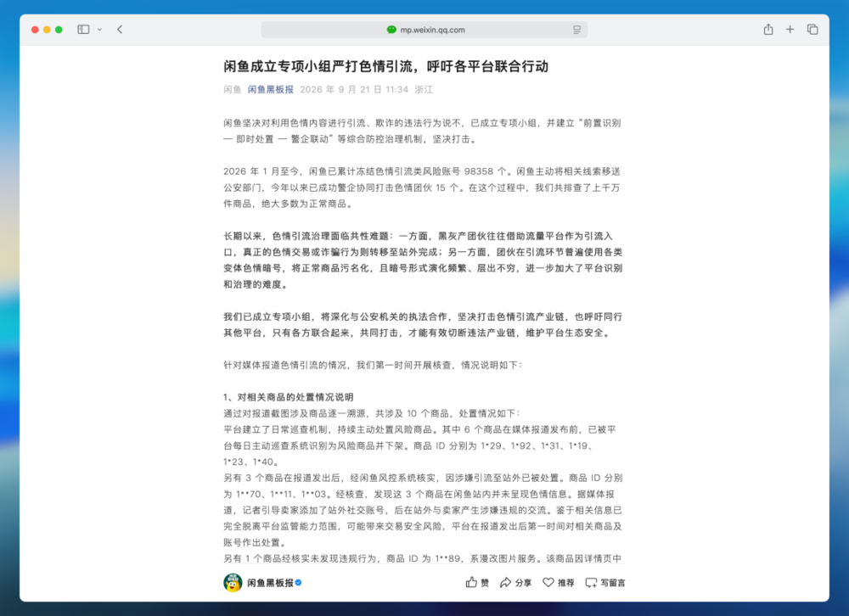Image resolution: width=849 pixels, height=616 pixels.
Task: Expand the sidebar dropdown chevron
Action: click(99, 30)
